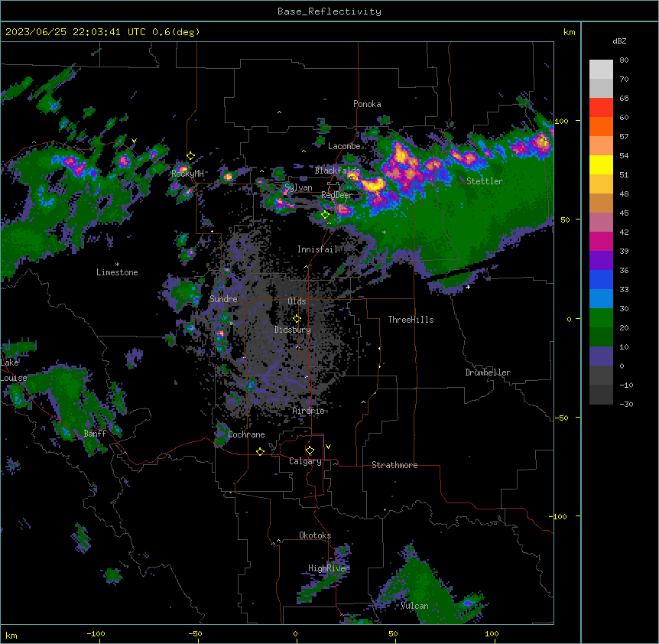Click the Lacombe city label
This screenshot has height=644, width=659.
tap(344, 146)
